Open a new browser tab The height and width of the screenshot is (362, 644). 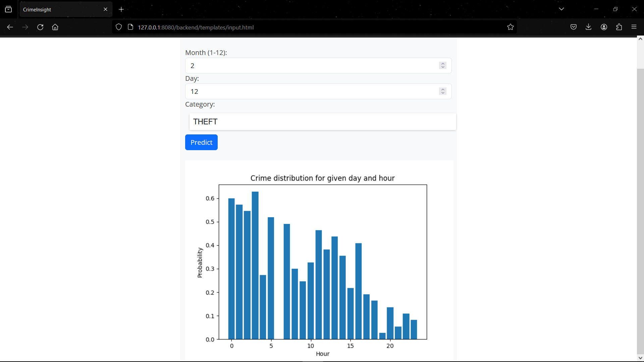121,9
